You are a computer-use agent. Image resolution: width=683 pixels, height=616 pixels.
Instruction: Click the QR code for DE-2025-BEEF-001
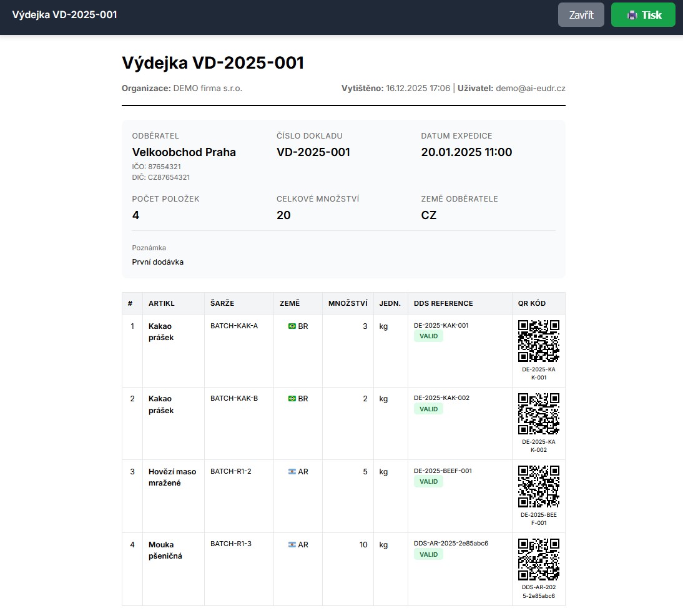[538, 486]
